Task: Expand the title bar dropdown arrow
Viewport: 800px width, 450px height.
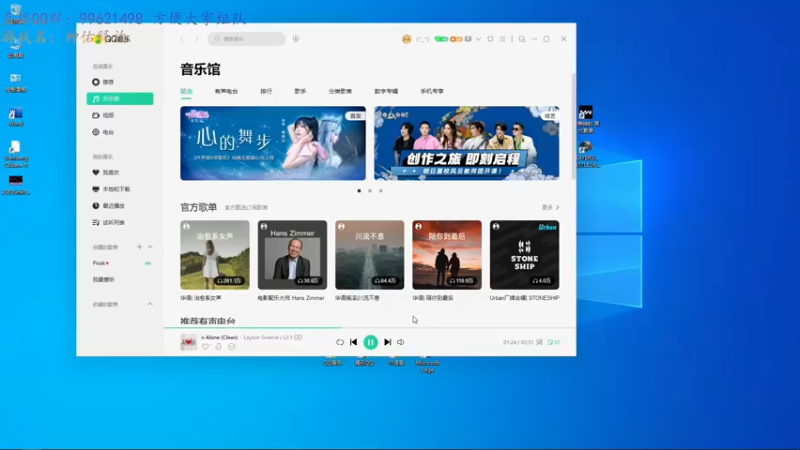Action: 479,39
